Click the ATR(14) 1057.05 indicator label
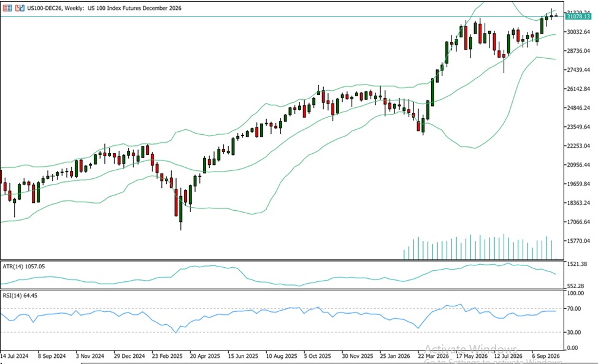 [x=24, y=267]
